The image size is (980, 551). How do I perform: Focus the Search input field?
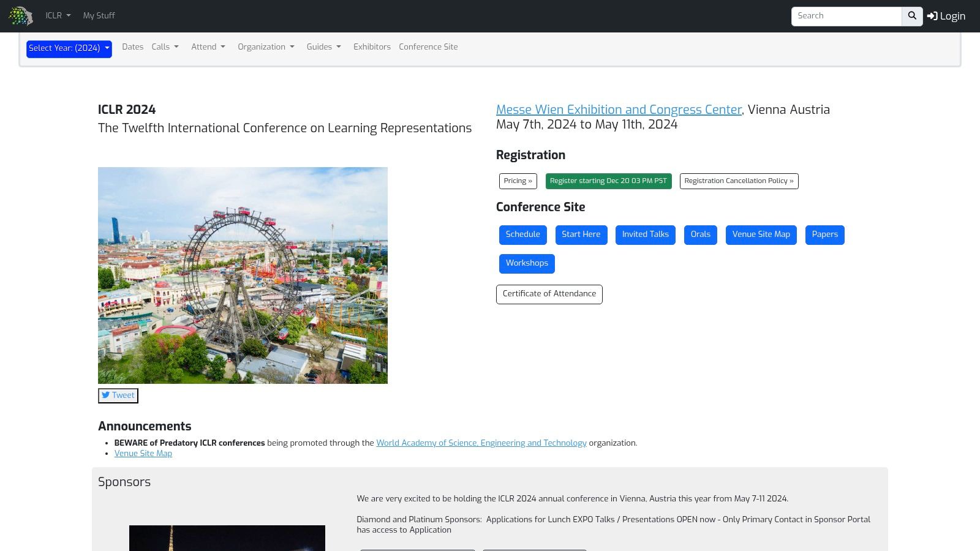coord(846,17)
